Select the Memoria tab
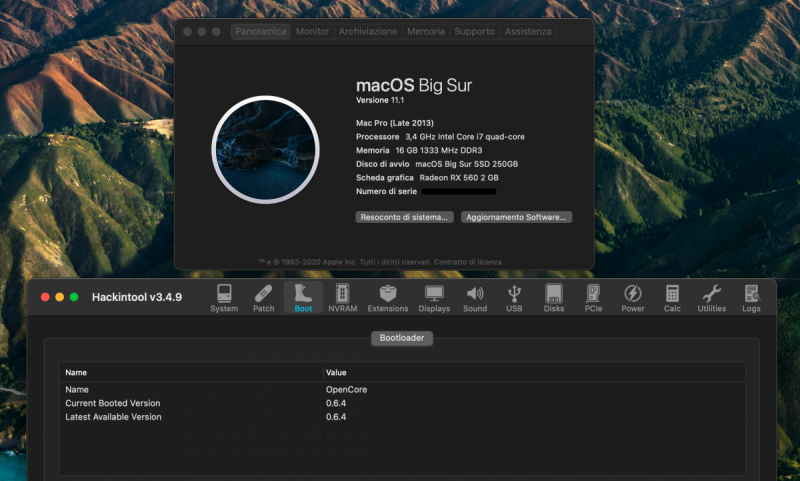The image size is (800, 481). (x=426, y=32)
